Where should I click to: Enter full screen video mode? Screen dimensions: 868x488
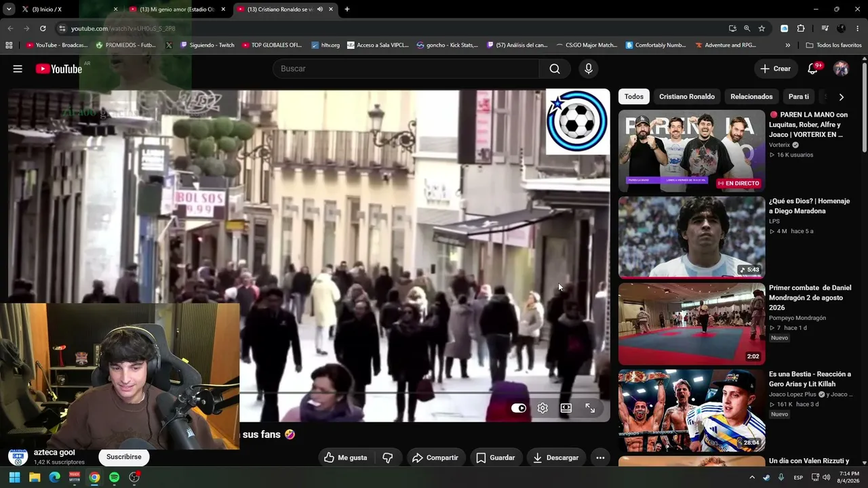590,408
